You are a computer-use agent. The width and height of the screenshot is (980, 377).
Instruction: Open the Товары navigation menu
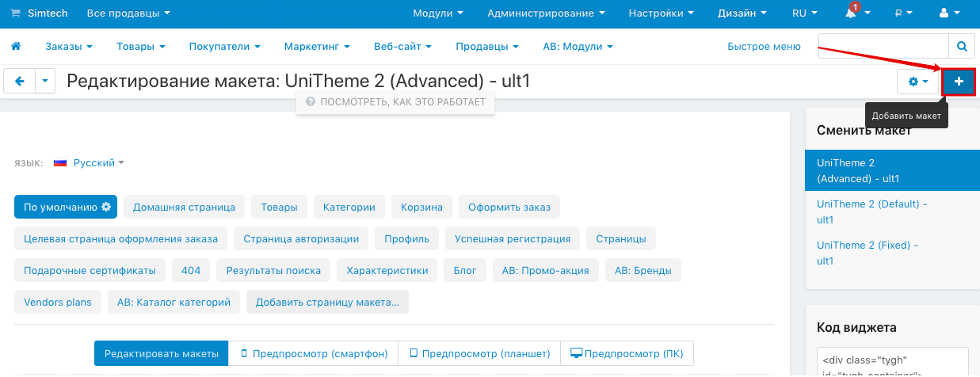point(141,47)
